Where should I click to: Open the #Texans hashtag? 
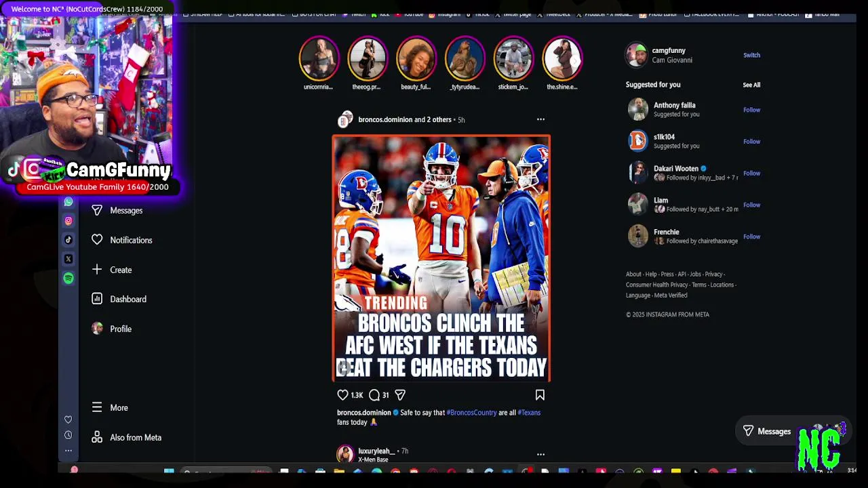(x=529, y=412)
